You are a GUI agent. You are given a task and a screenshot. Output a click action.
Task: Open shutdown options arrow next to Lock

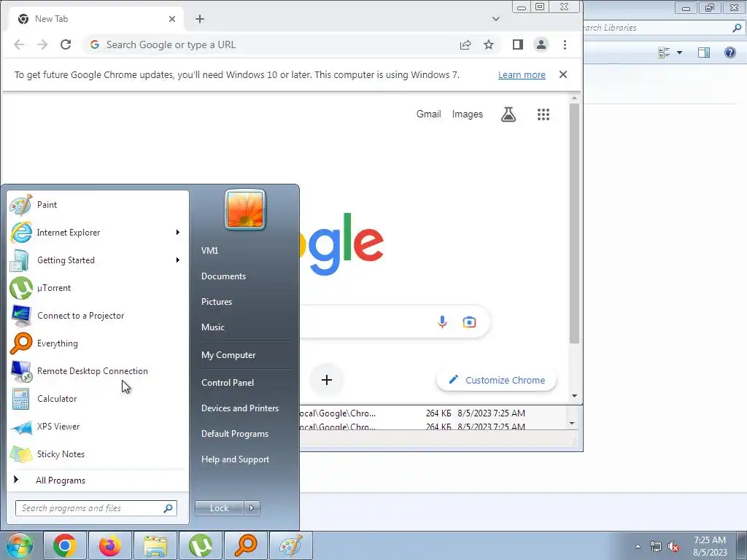pyautogui.click(x=252, y=508)
